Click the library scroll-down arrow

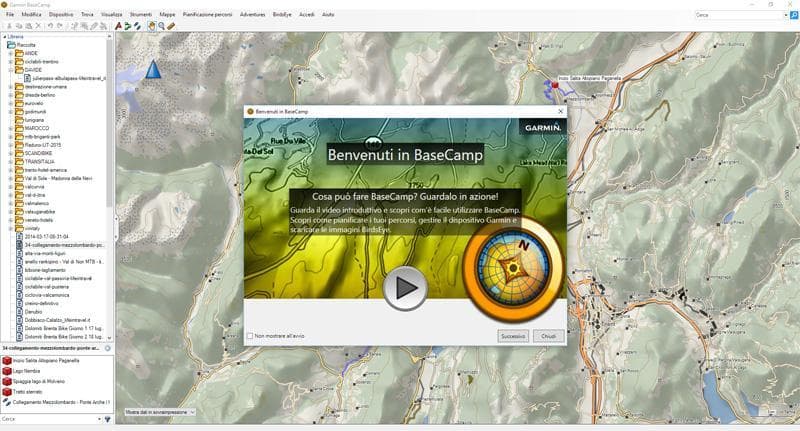109,338
